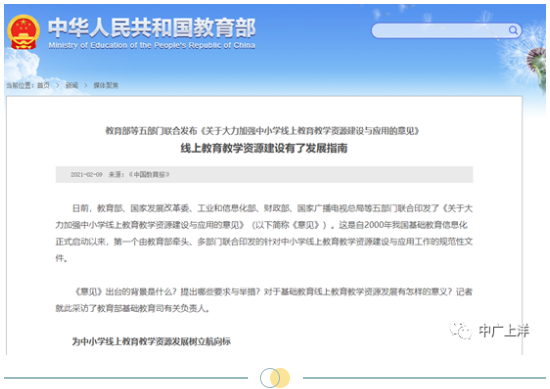The image size is (550, 389).
Task: Click the 中广上洋 watermark text
Action: (504, 331)
